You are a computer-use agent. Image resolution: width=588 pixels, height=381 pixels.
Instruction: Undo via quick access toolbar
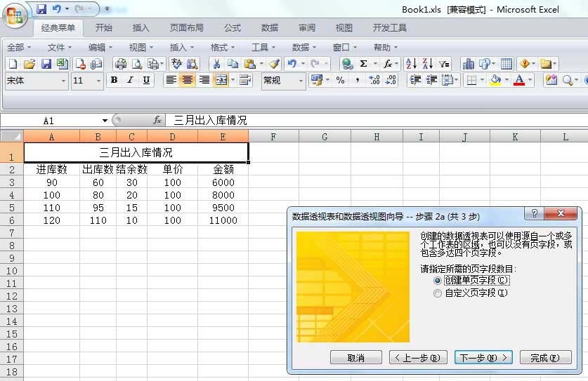[x=56, y=8]
